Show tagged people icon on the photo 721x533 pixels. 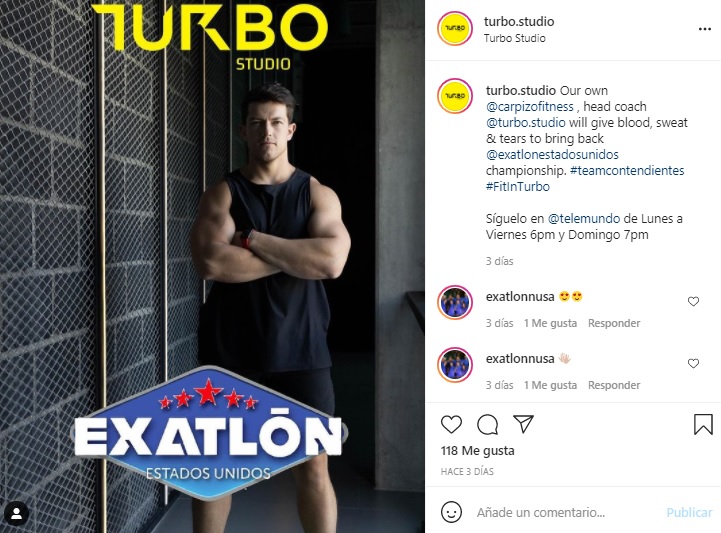pyautogui.click(x=17, y=513)
